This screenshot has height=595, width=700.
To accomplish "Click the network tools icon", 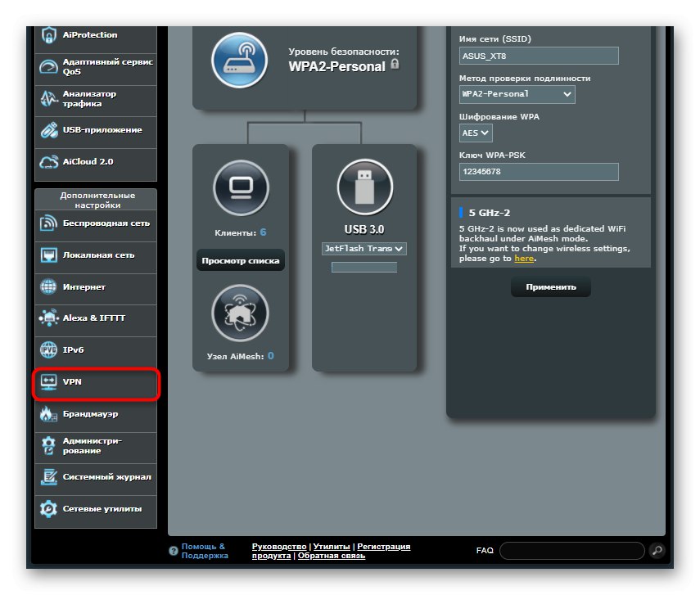I will click(x=48, y=508).
